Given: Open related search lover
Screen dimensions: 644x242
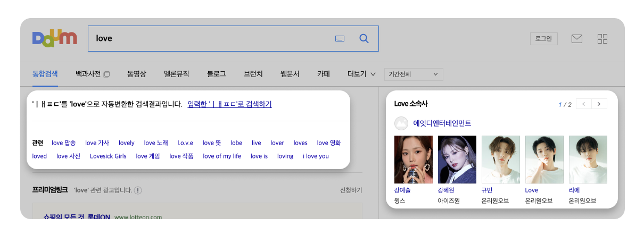Looking at the screenshot, I should [277, 143].
